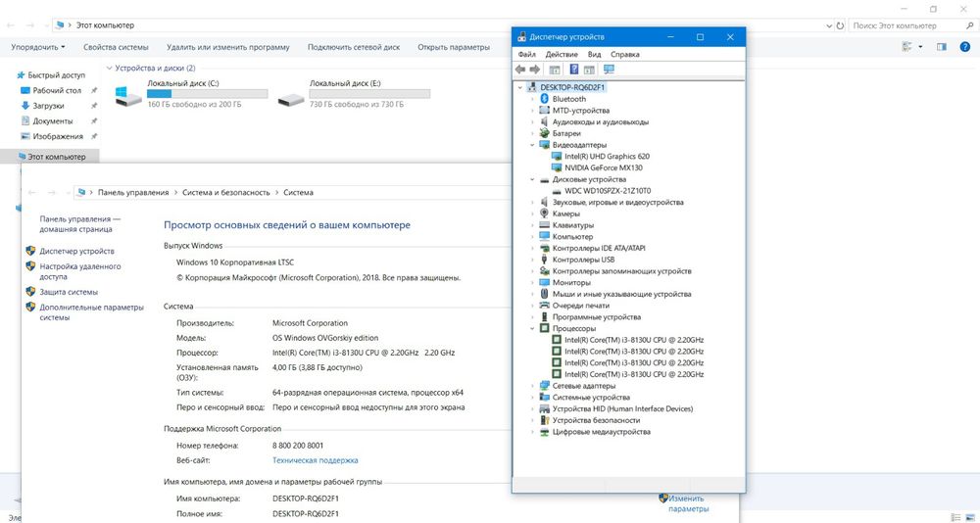Expand the Системные устройства category arrow
Viewport: 980px width, 523px height.
pos(532,397)
